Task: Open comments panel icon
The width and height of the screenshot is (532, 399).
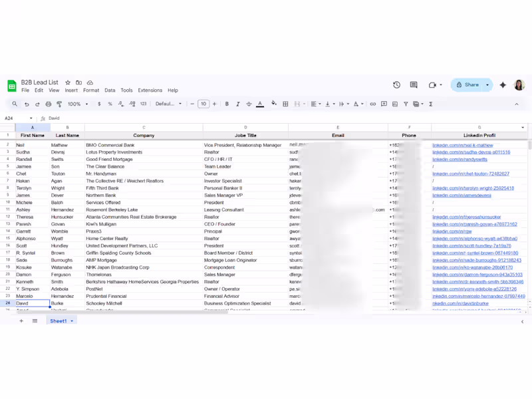Action: click(x=414, y=85)
